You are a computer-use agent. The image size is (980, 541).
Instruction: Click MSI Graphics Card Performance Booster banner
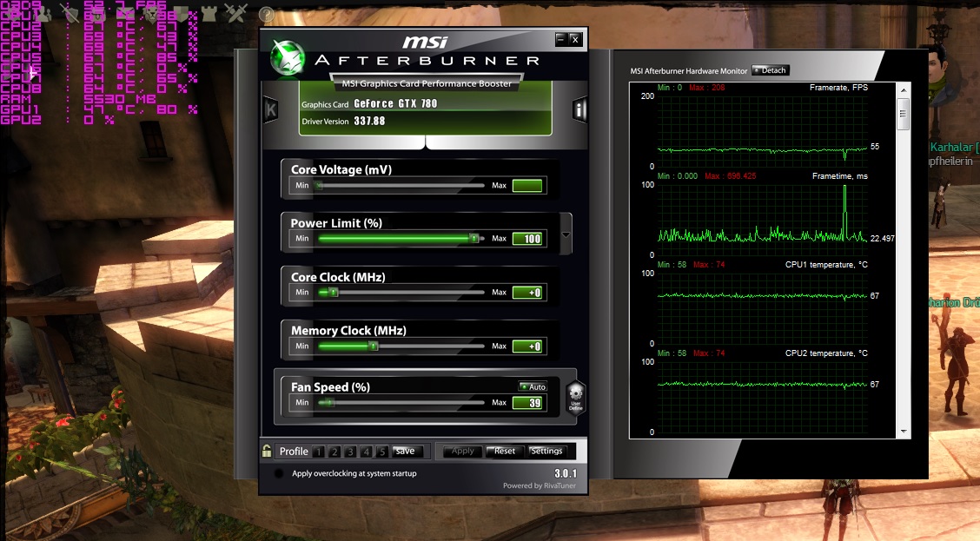427,83
